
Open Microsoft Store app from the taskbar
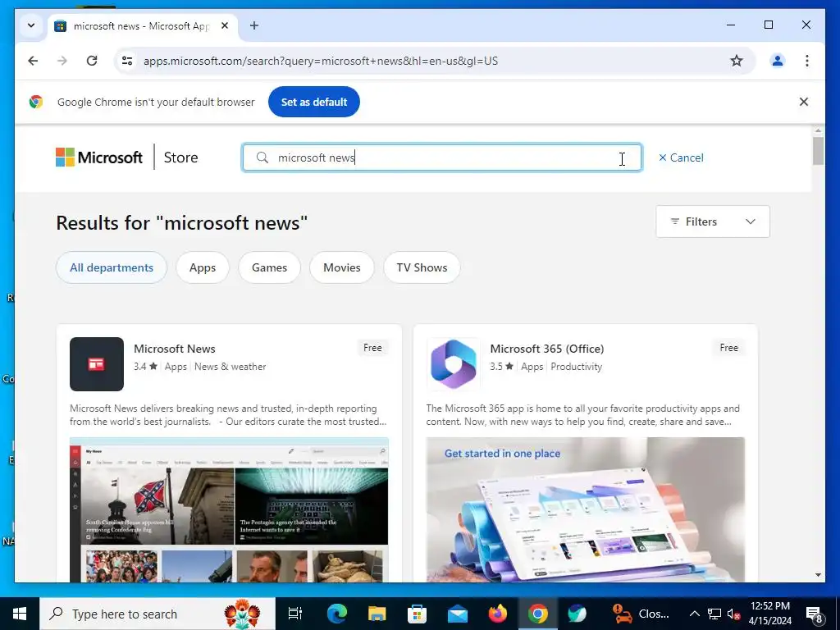coord(417,614)
